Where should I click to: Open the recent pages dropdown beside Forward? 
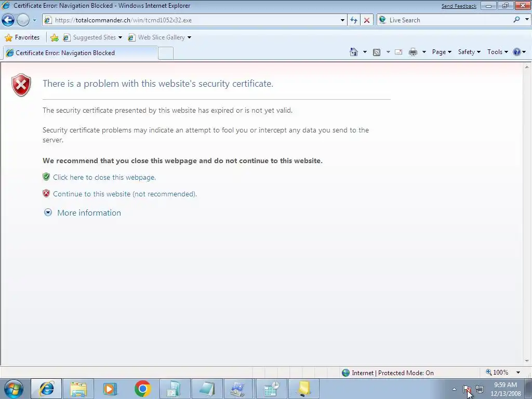[x=34, y=20]
